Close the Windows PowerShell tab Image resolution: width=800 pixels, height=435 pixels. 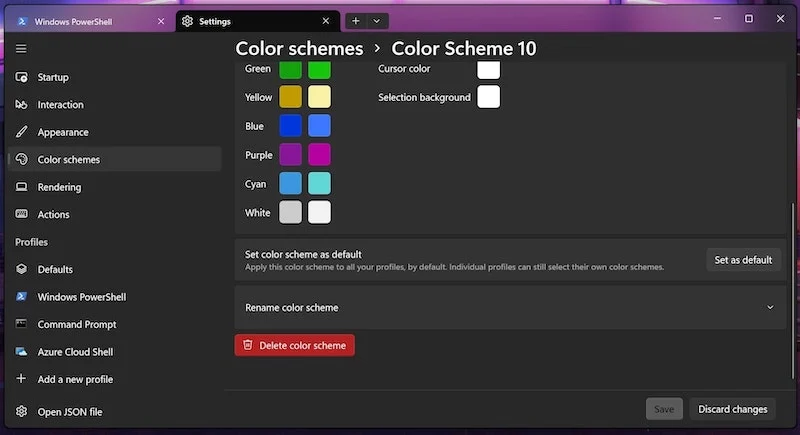pos(161,21)
